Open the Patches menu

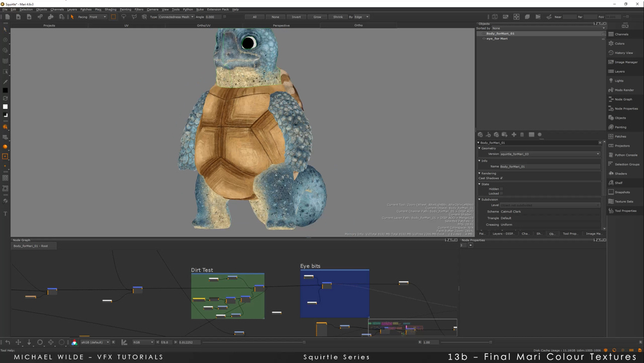point(86,10)
